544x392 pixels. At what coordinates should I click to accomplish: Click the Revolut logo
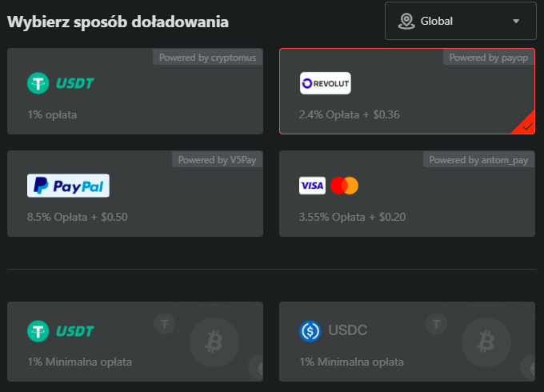pos(325,83)
